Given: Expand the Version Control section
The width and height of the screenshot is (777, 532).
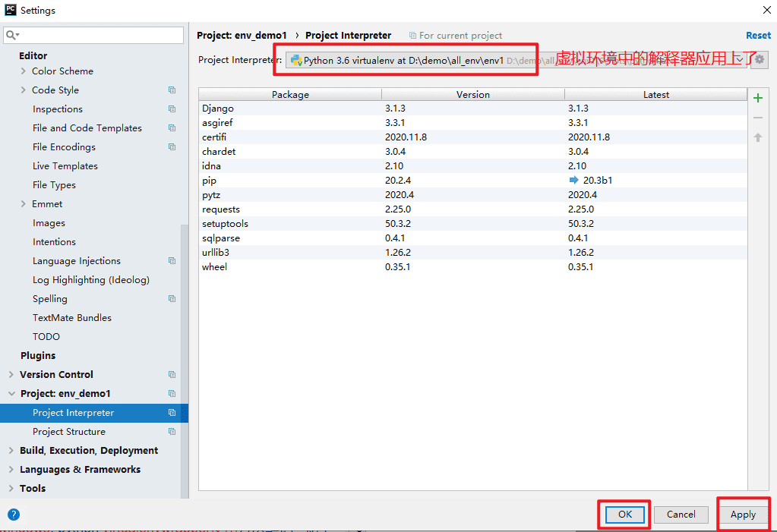Looking at the screenshot, I should (11, 374).
